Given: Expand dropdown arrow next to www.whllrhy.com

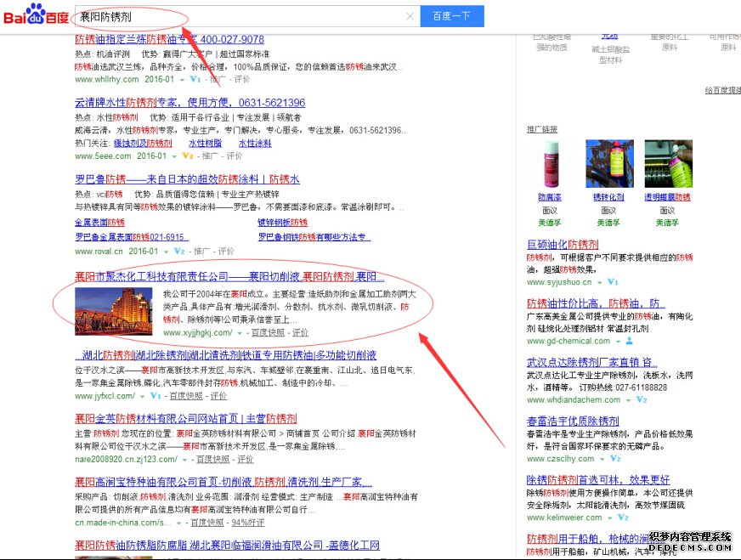Looking at the screenshot, I should pos(182,80).
